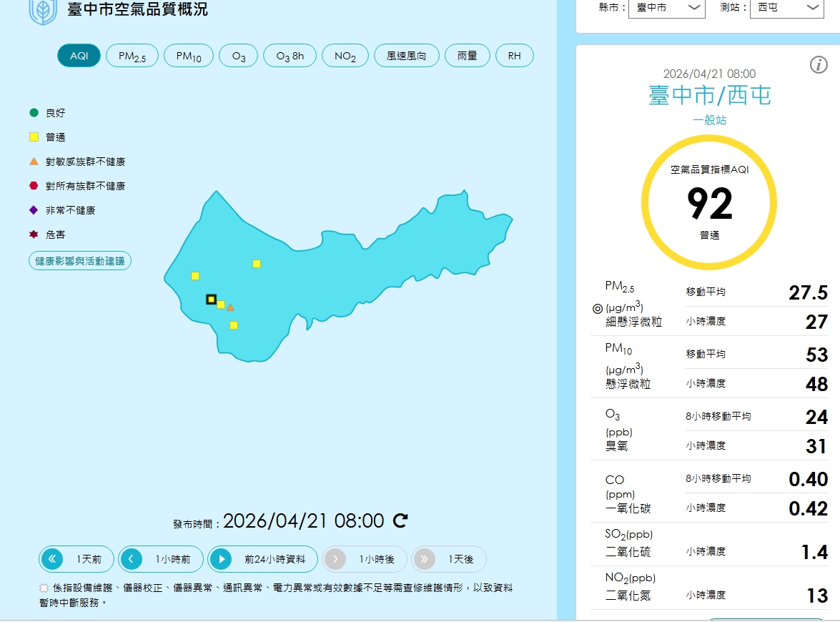Open 健康影響與活動建議 health advice

click(80, 261)
